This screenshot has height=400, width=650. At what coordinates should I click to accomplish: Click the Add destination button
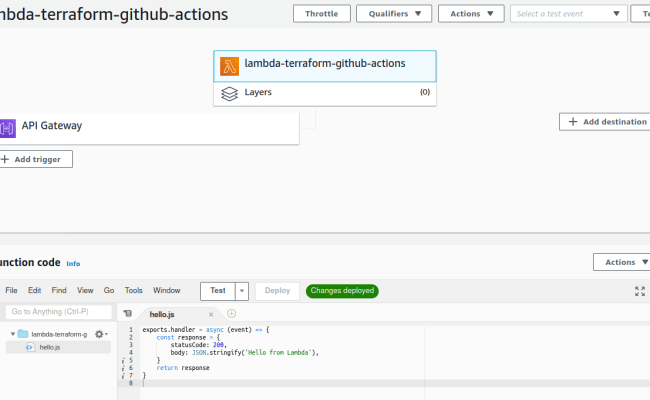pyautogui.click(x=605, y=122)
